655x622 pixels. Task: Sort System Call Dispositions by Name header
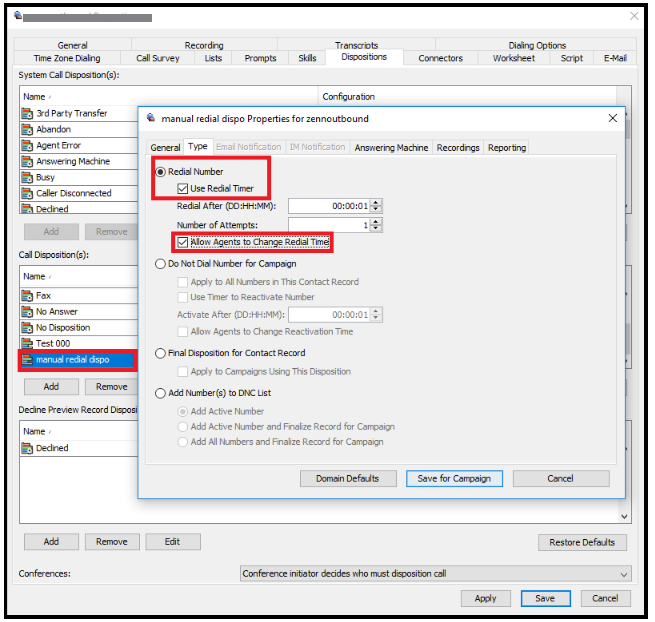(x=168, y=96)
